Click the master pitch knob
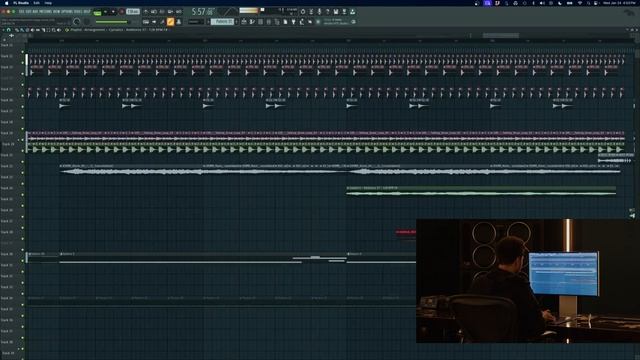 (87, 22)
